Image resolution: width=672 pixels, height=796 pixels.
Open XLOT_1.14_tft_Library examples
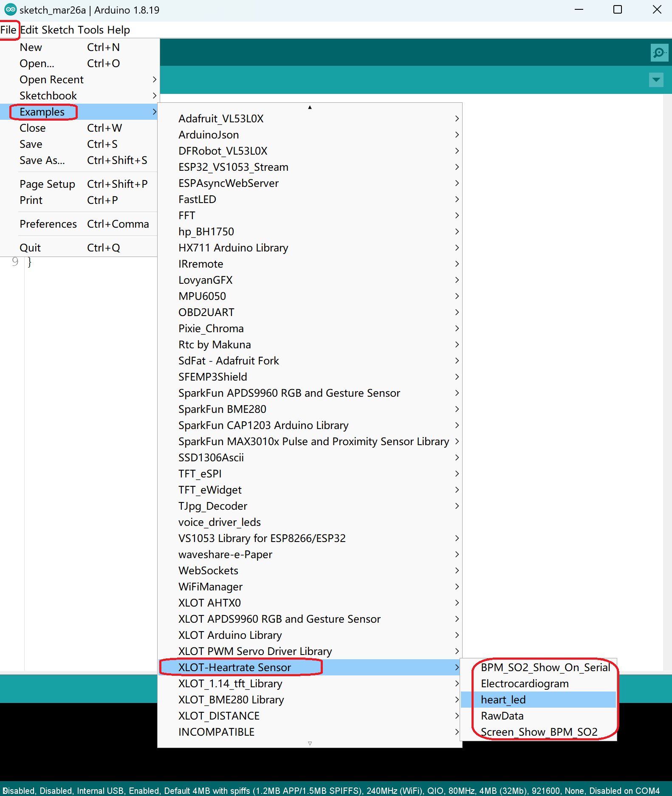(310, 683)
